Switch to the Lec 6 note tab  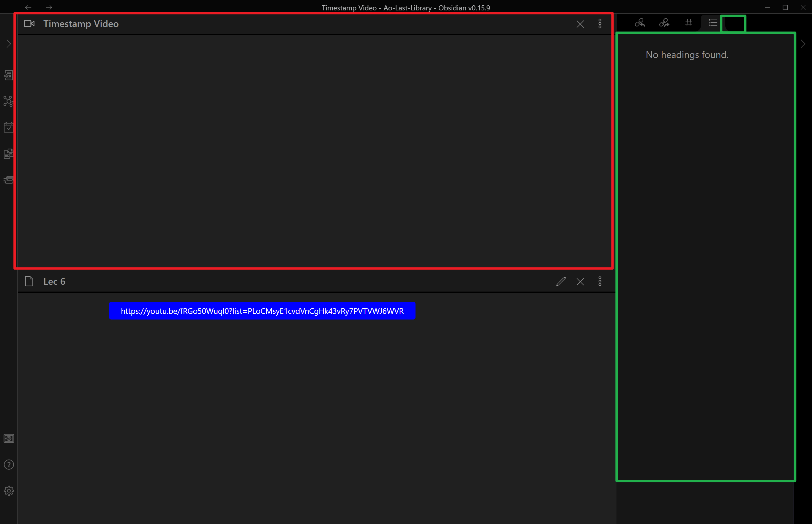pyautogui.click(x=54, y=281)
